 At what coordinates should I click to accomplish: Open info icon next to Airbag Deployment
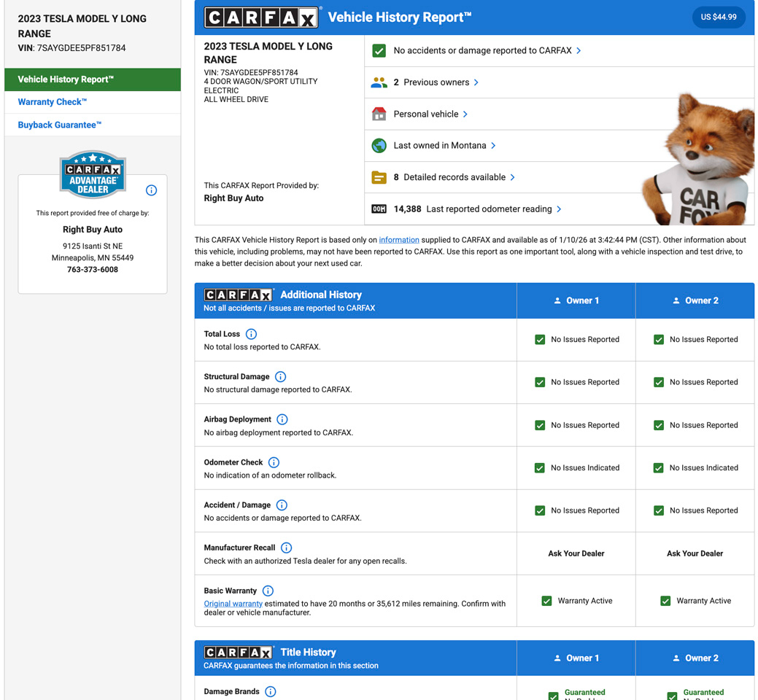tap(282, 419)
